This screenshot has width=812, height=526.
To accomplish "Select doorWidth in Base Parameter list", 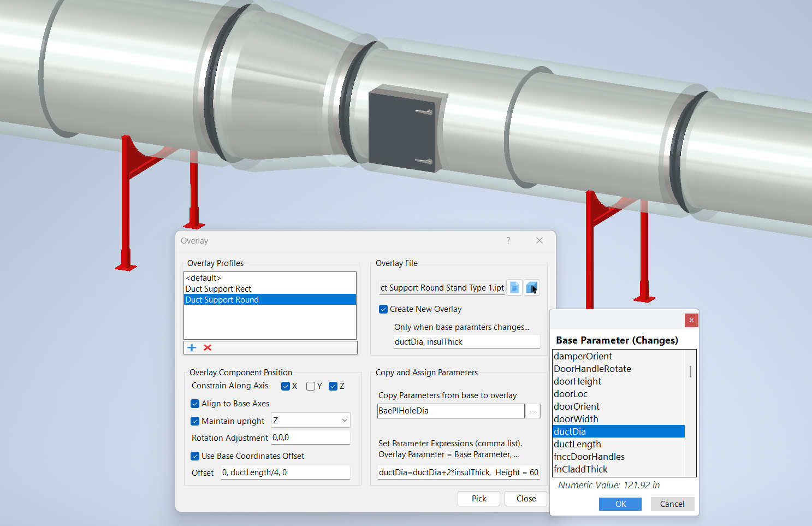I will pos(576,419).
